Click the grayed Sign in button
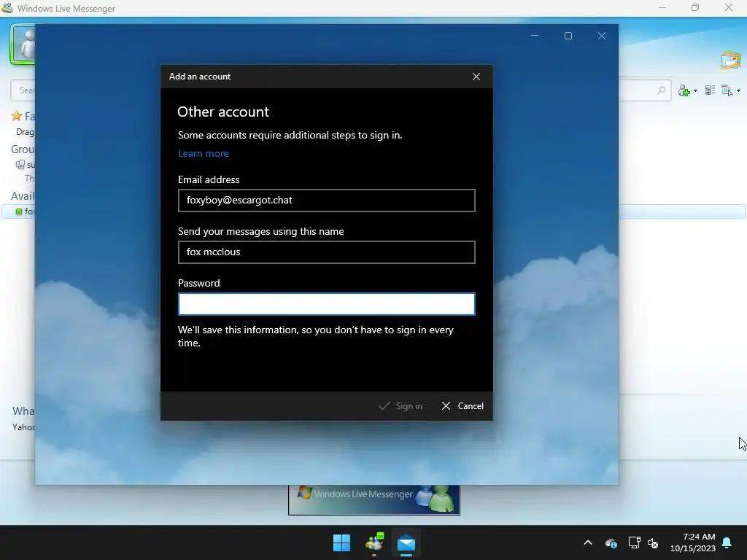The height and width of the screenshot is (560, 747). [400, 405]
